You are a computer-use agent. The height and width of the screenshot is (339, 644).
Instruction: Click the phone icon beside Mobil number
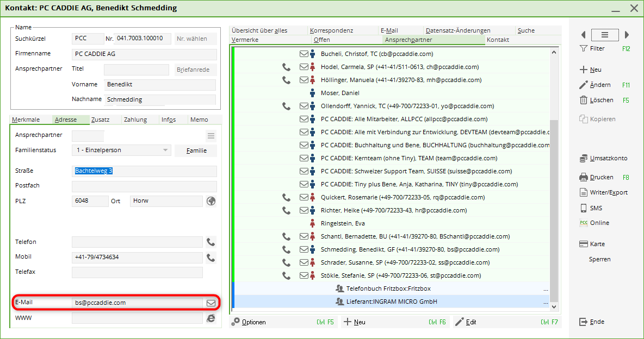coord(211,258)
